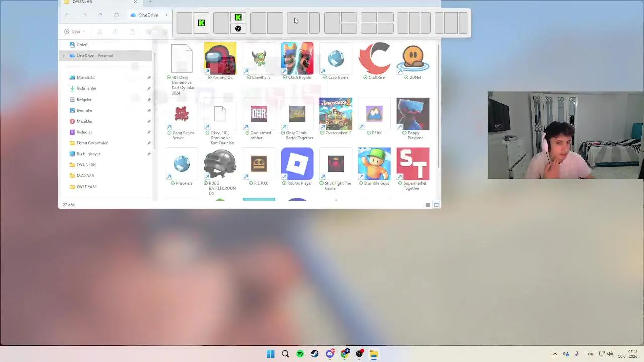Open the Overcooked! 2 shortcut
Screen dimensions: 644x362
336,117
